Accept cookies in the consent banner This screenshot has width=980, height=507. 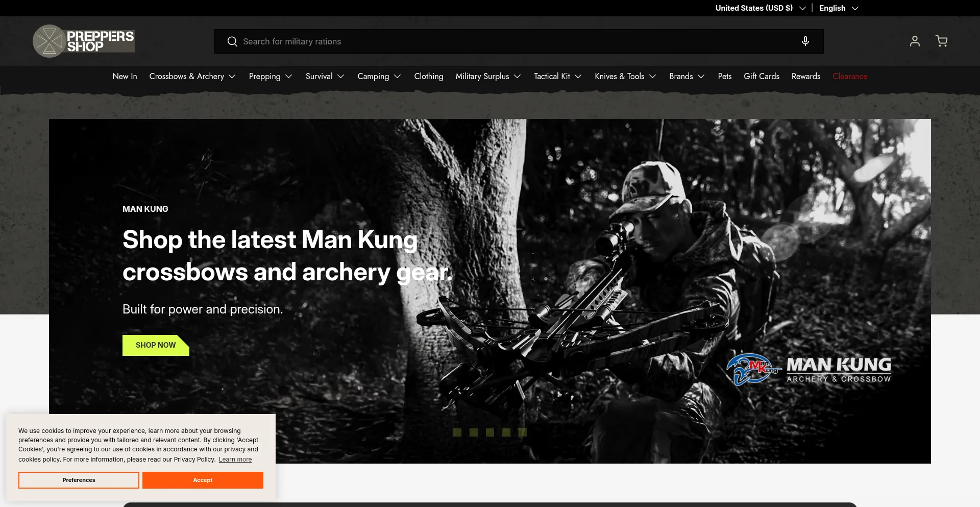(x=203, y=480)
